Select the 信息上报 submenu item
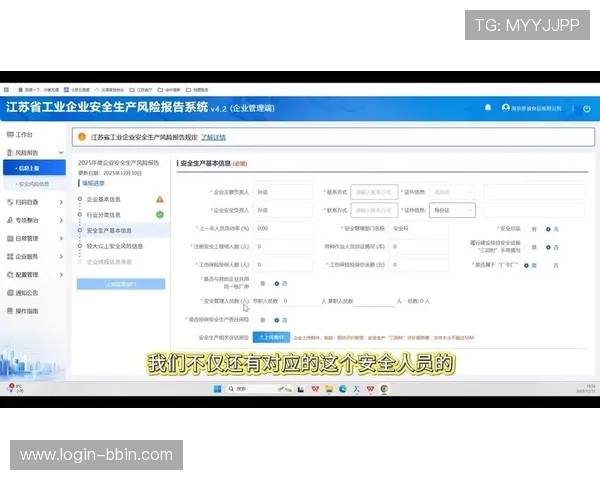The image size is (600, 480). click(34, 168)
